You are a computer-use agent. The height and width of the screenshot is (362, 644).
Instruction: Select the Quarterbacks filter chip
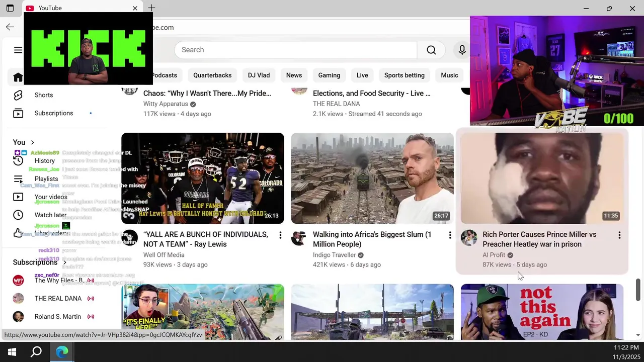coord(212,75)
